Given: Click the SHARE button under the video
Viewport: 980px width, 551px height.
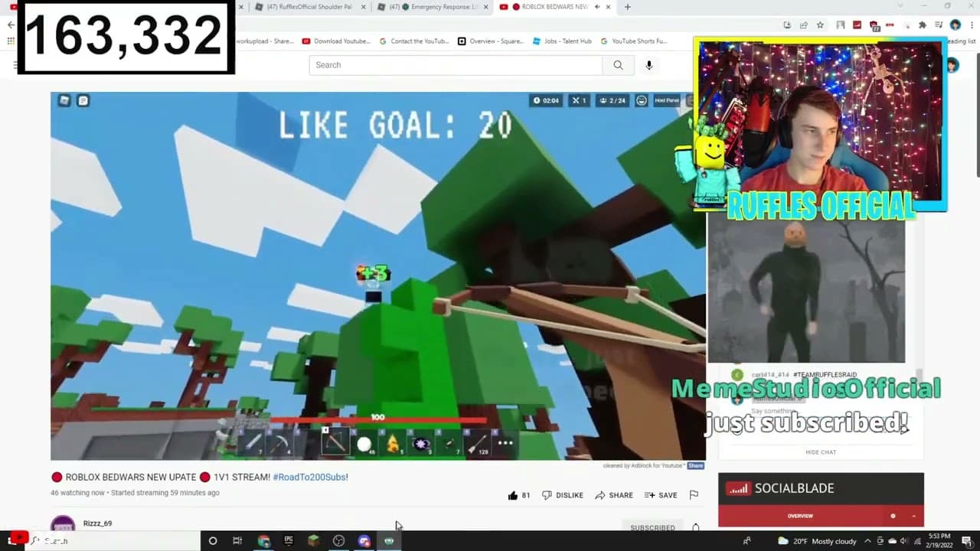Looking at the screenshot, I should pos(614,495).
